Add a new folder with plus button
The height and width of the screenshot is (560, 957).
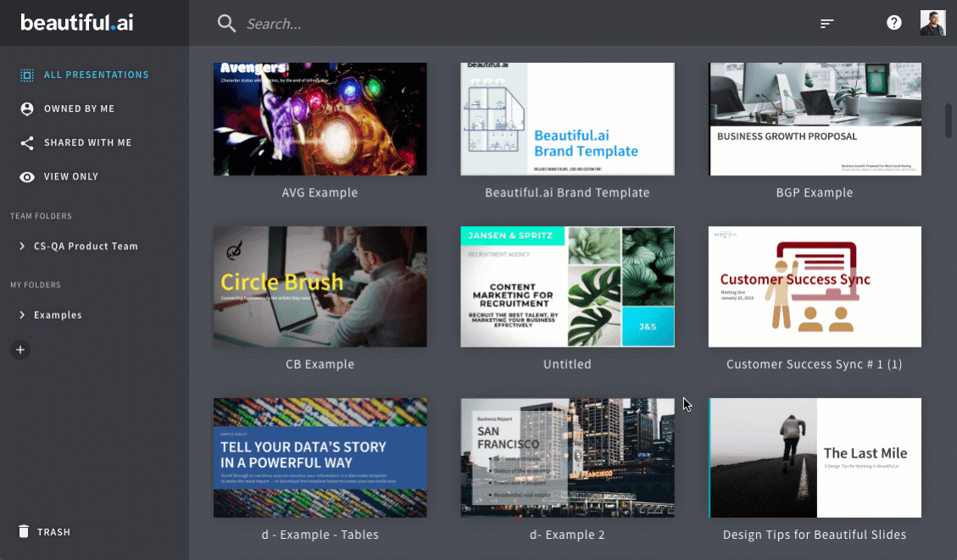[x=20, y=350]
